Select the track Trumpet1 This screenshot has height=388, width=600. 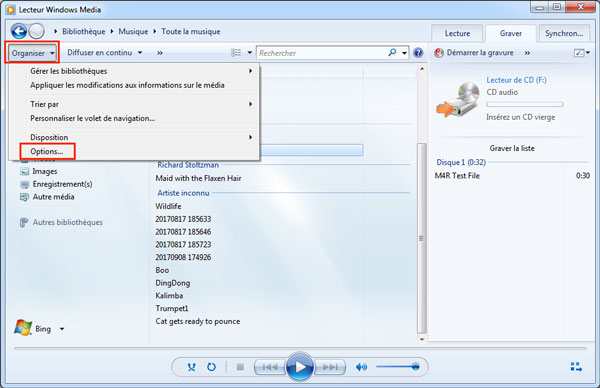point(172,308)
